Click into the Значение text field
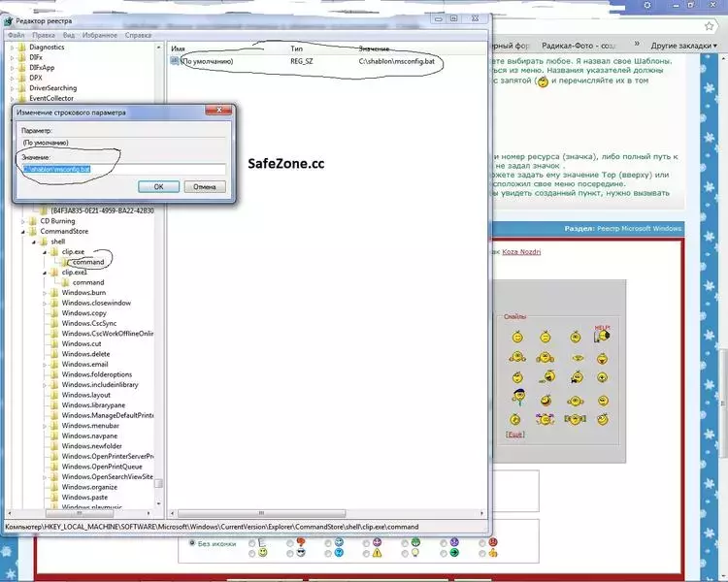The width and height of the screenshot is (728, 582). [x=124, y=170]
